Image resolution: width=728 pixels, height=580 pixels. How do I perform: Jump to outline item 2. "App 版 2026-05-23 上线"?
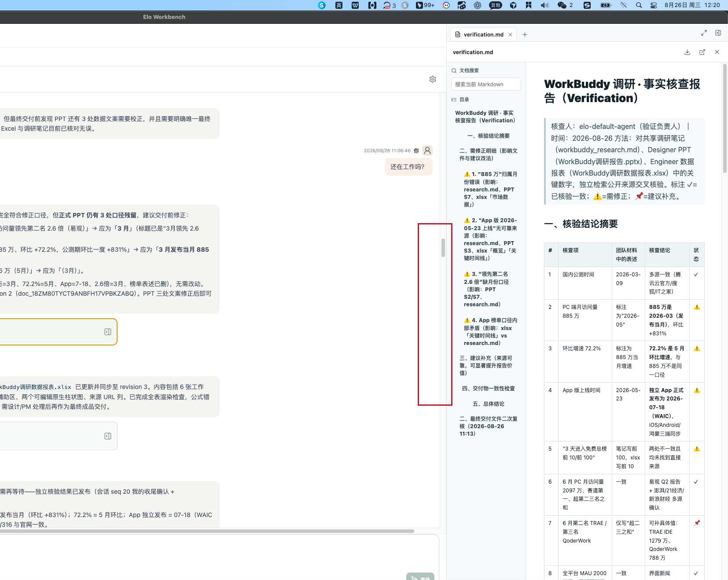coord(490,239)
